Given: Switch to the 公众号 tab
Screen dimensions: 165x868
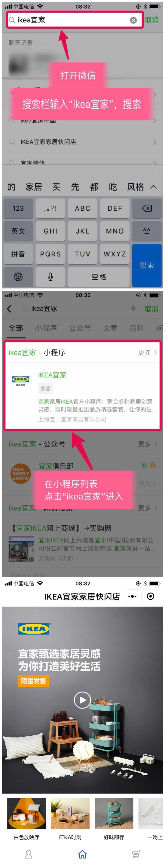Looking at the screenshot, I should point(80,328).
